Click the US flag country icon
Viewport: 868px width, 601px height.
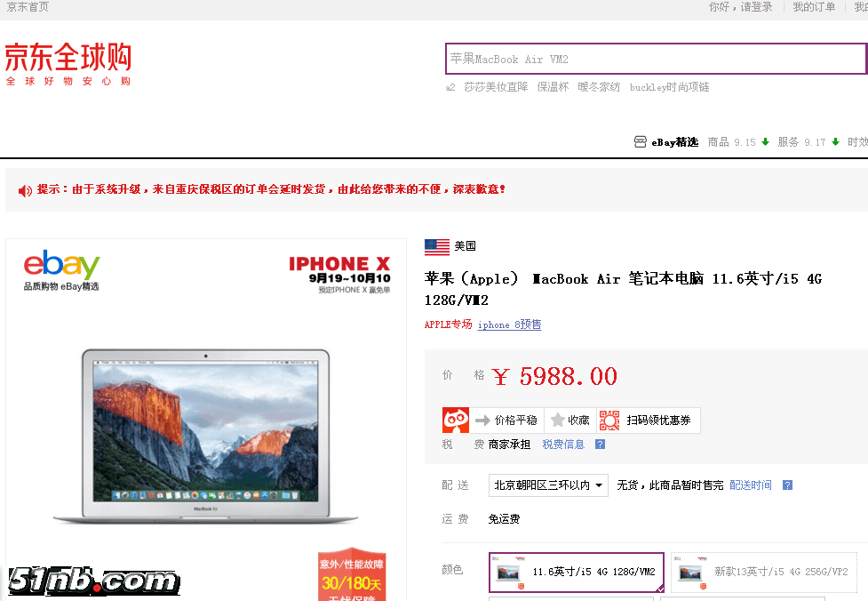click(437, 246)
